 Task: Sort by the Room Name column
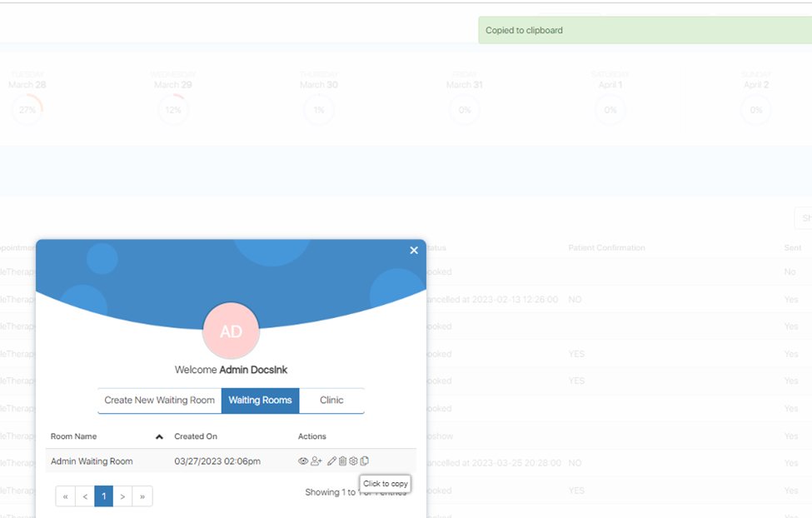[107, 436]
